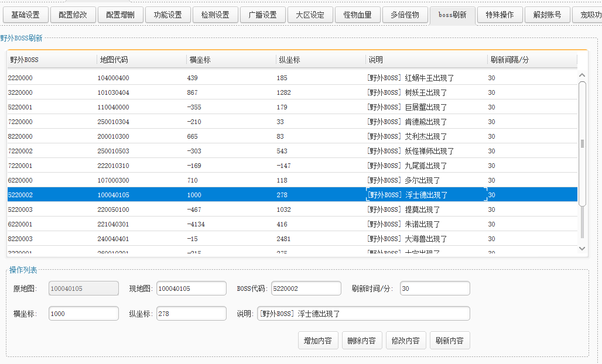Switch to 大区设定 tab
This screenshot has height=364, width=602.
(x=310, y=15)
